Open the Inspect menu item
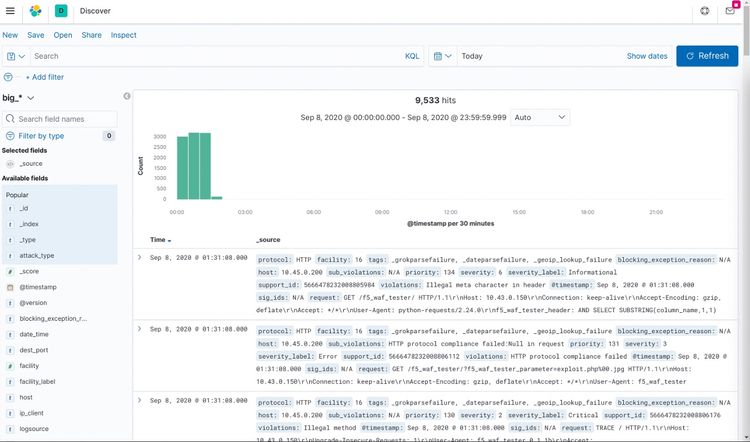 [123, 35]
